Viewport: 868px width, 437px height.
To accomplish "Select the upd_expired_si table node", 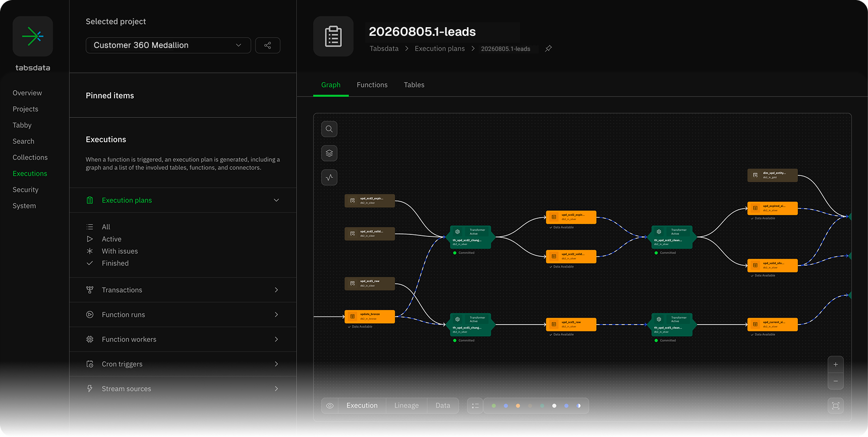I will (x=772, y=208).
